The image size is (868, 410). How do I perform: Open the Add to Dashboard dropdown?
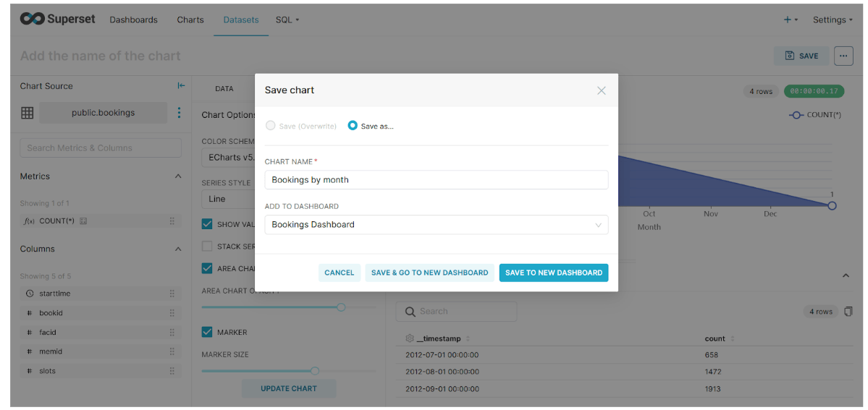pyautogui.click(x=436, y=225)
